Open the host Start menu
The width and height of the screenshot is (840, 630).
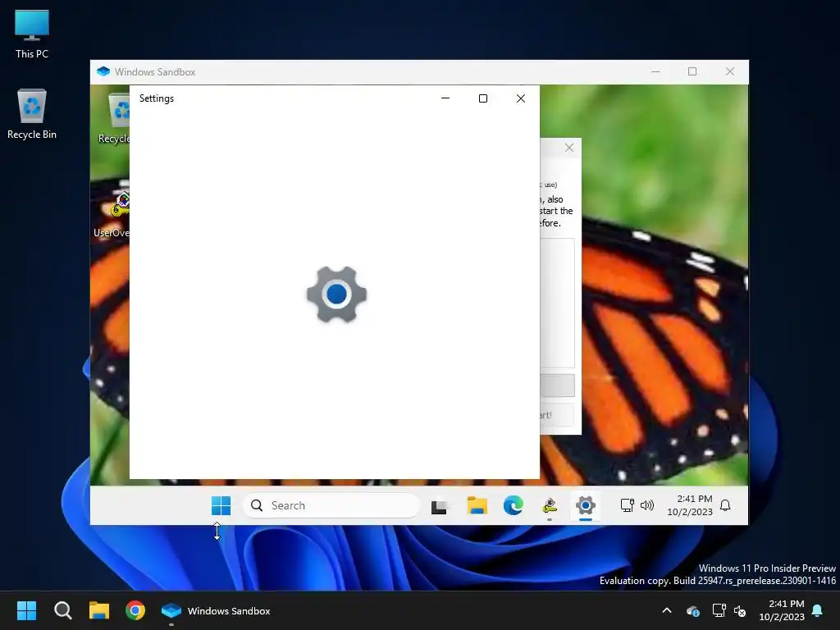[x=26, y=610]
